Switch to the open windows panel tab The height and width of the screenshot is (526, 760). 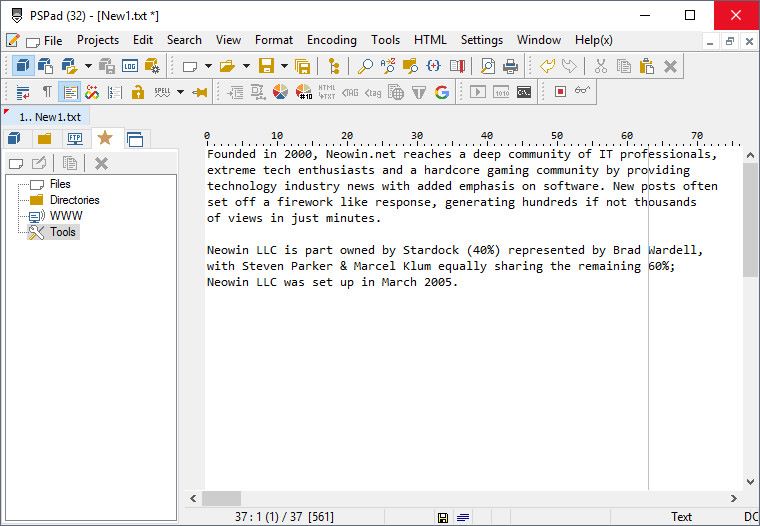pyautogui.click(x=135, y=139)
